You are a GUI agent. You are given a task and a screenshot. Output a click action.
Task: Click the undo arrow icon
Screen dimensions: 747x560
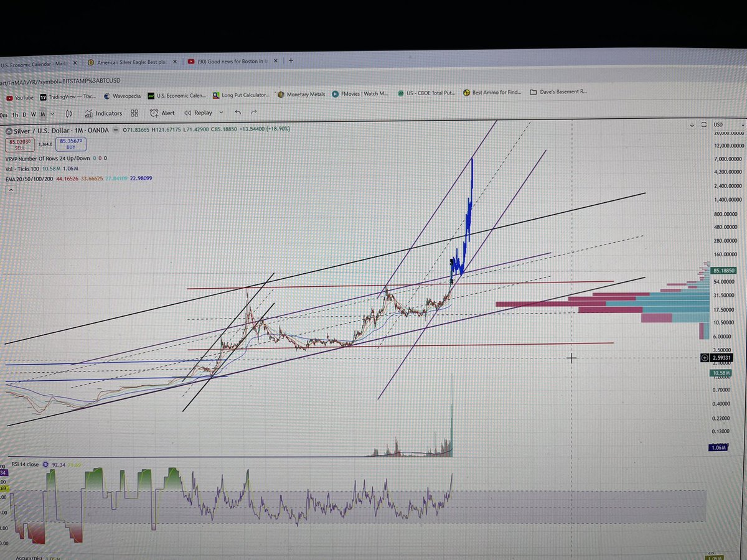coord(238,113)
